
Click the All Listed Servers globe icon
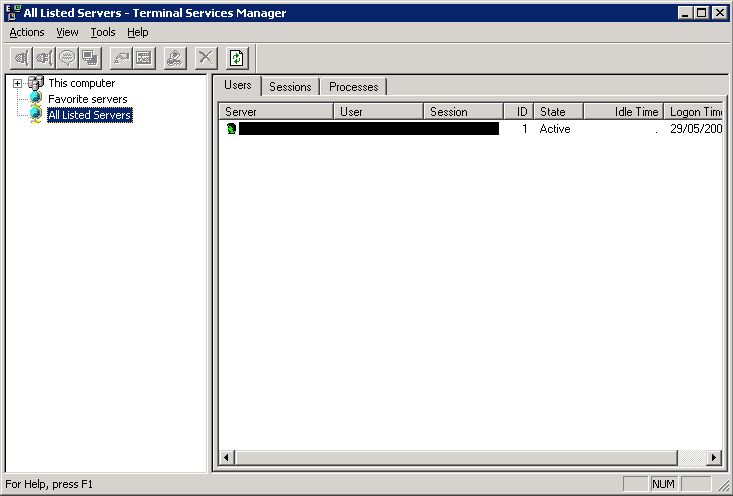[x=36, y=114]
